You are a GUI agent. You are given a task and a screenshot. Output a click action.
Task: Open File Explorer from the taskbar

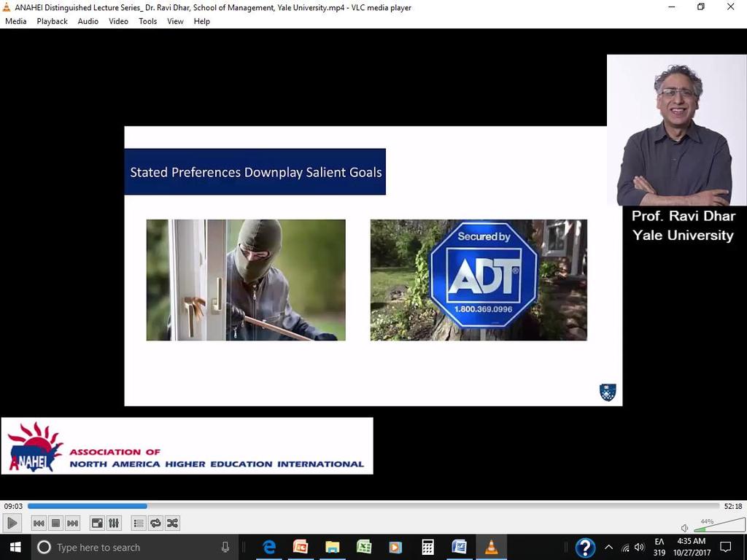333,547
